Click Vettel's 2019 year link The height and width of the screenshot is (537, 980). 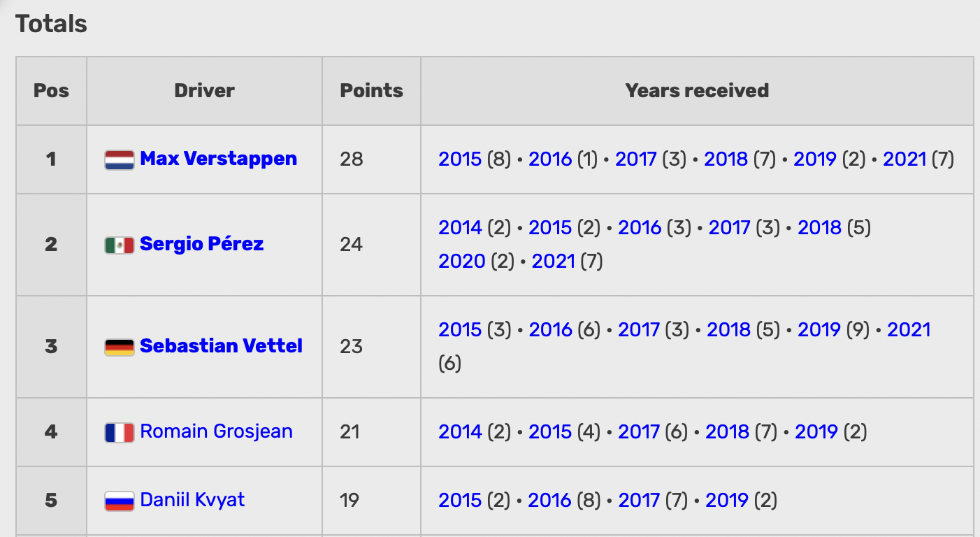click(819, 330)
